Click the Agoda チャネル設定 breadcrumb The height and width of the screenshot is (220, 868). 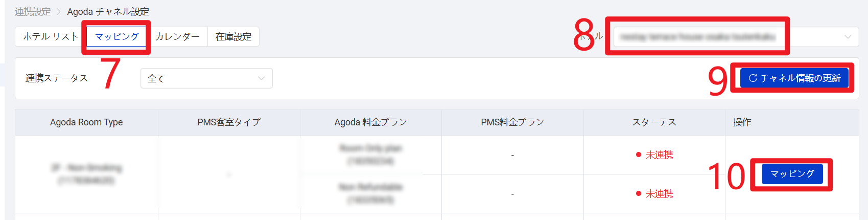[x=108, y=12]
